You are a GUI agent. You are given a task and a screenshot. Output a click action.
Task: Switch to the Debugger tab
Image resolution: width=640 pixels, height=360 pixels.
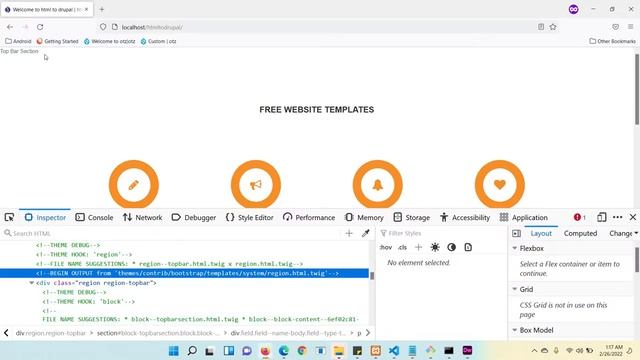pyautogui.click(x=193, y=217)
